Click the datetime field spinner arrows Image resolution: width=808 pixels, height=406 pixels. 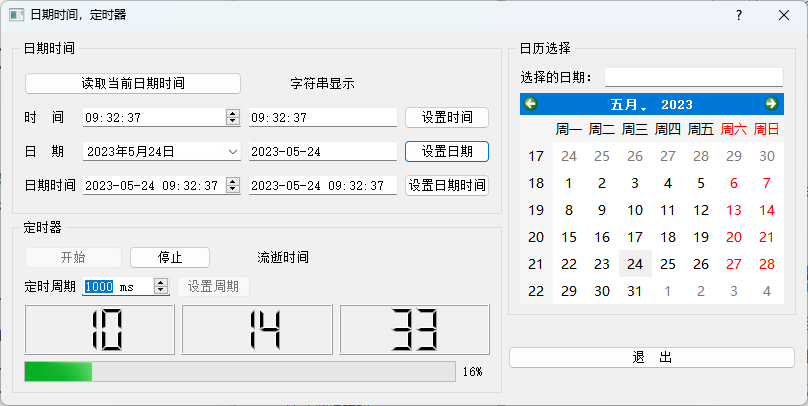[x=233, y=186]
